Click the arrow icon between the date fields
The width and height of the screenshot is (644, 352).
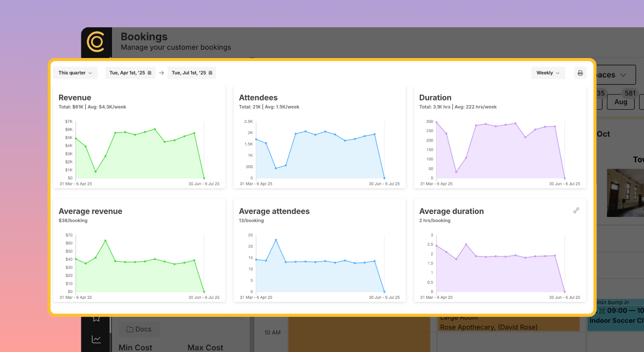click(161, 72)
